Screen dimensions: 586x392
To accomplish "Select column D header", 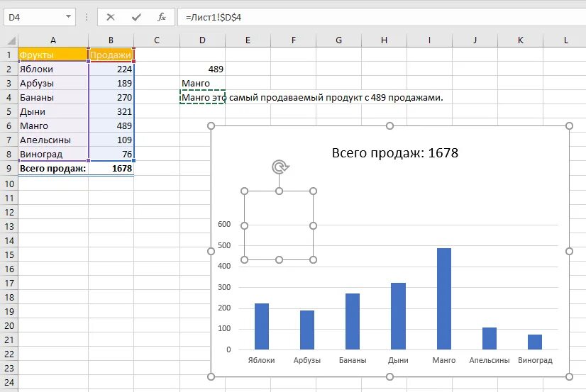I will (x=202, y=40).
